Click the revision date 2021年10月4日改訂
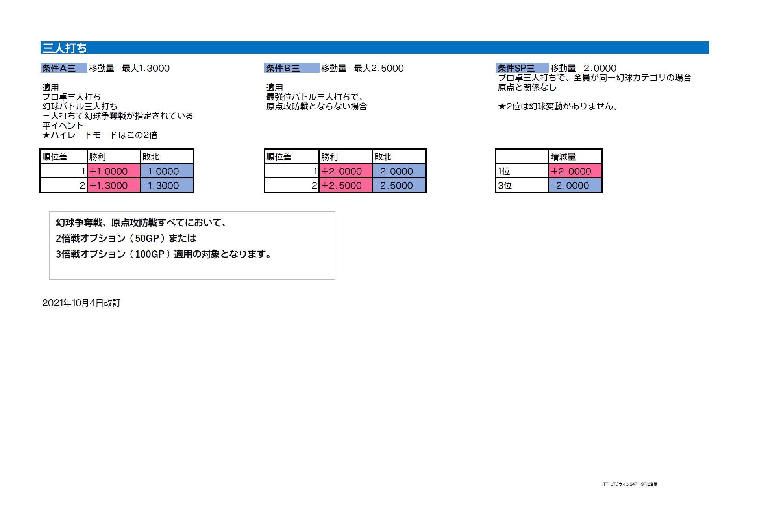This screenshot has height=532, width=768. click(81, 303)
